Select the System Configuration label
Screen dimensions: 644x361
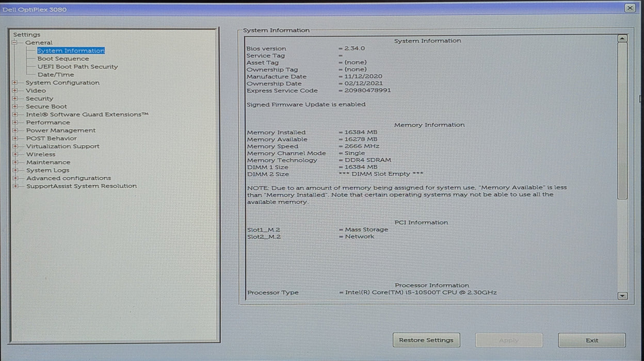62,83
